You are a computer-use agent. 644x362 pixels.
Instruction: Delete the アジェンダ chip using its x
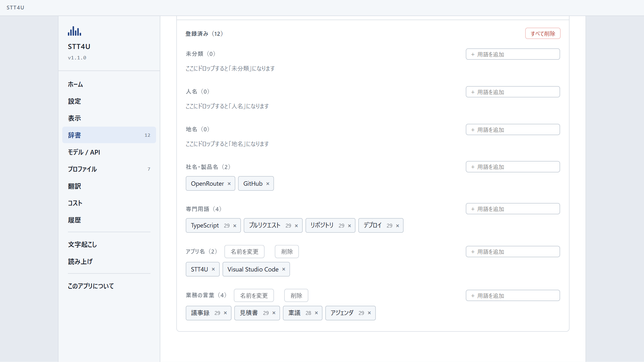pos(370,313)
